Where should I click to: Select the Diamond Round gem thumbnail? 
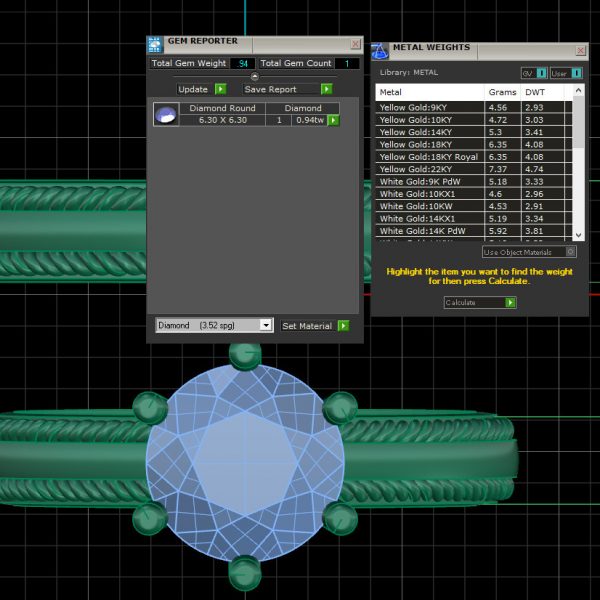tap(165, 114)
